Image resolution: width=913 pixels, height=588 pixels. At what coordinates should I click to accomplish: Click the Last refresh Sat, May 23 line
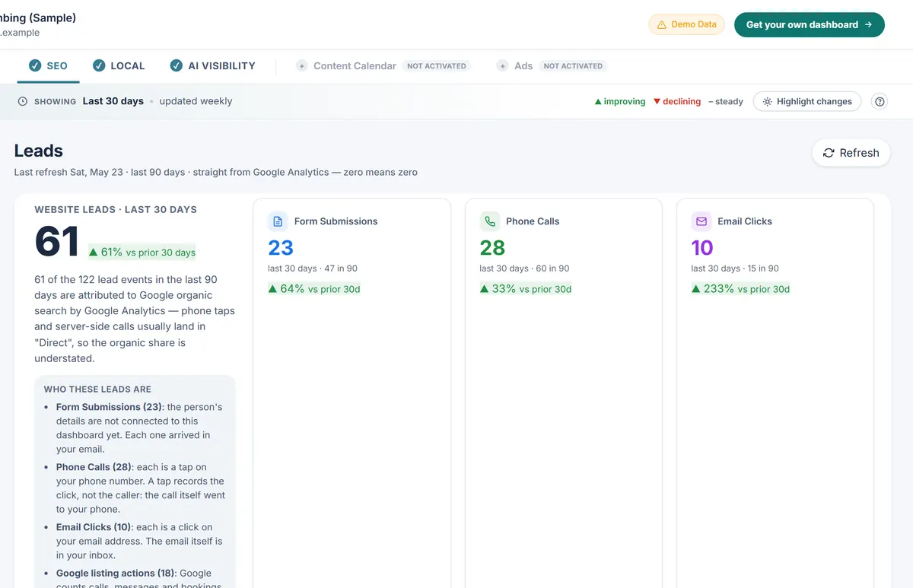click(216, 173)
